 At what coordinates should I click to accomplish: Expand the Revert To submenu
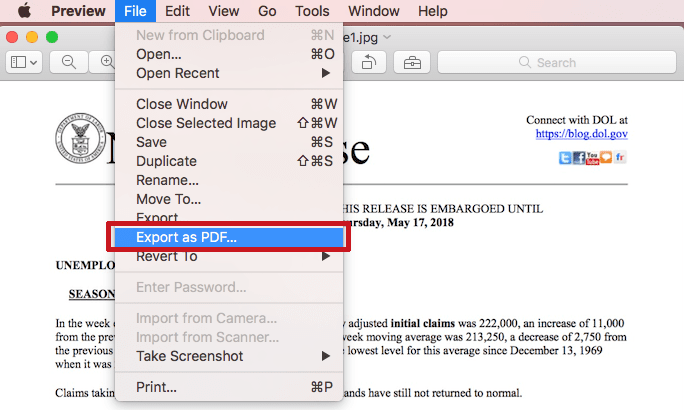229,256
